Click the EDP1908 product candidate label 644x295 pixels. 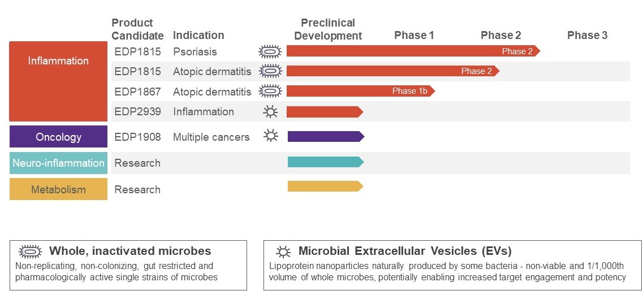click(x=137, y=137)
